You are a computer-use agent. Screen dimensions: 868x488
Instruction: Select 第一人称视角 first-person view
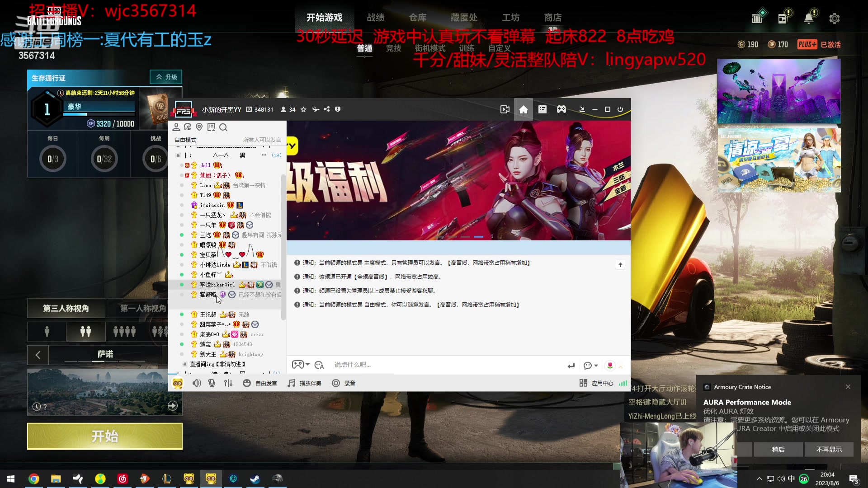tap(143, 308)
